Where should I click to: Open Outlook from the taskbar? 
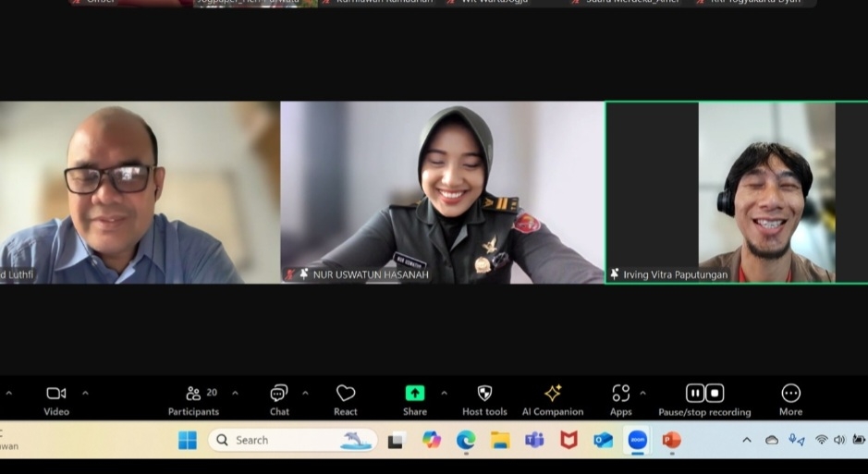coord(603,440)
